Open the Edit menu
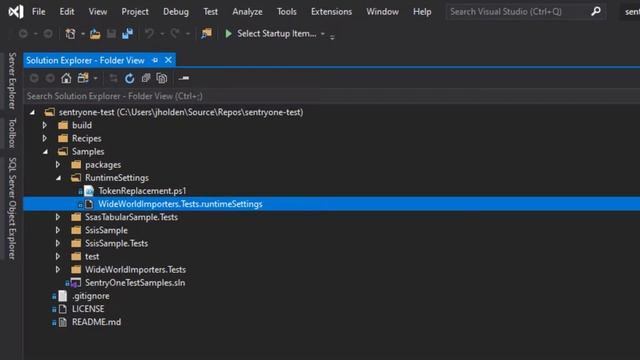Screen dimensions: 640x360 (67, 11)
